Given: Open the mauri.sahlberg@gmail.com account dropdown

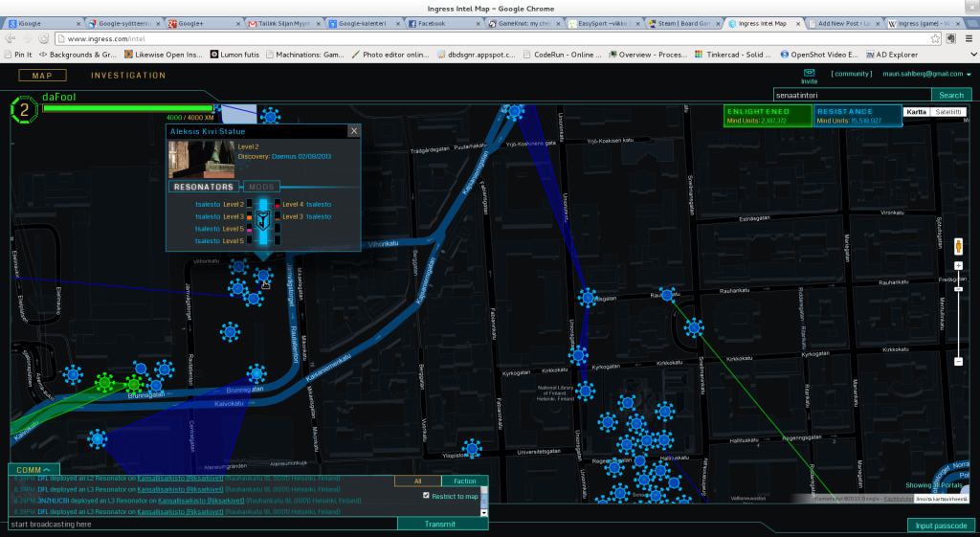Looking at the screenshot, I should (x=926, y=74).
